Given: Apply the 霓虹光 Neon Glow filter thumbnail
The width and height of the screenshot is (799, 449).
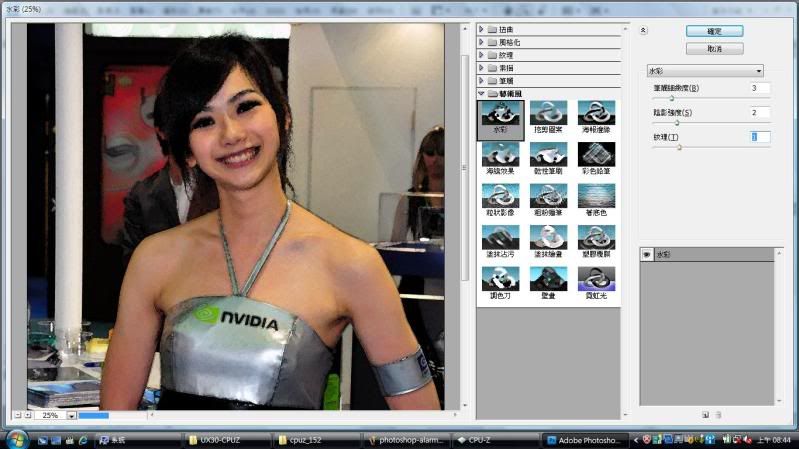Looking at the screenshot, I should click(596, 279).
